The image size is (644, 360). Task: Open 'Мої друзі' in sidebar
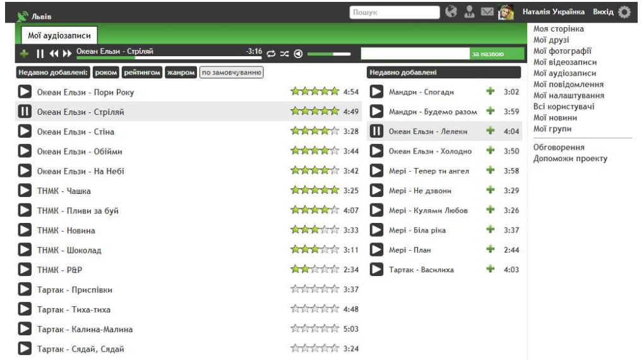click(x=551, y=40)
